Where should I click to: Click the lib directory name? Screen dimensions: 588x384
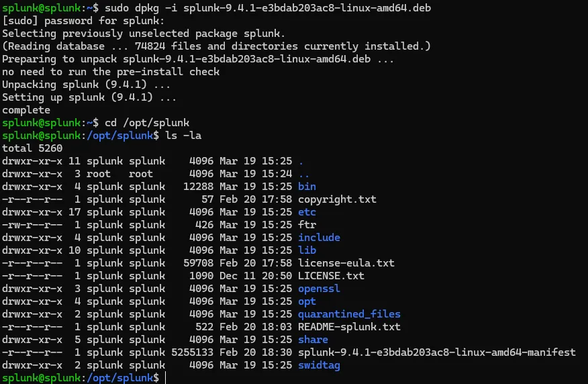pos(307,250)
